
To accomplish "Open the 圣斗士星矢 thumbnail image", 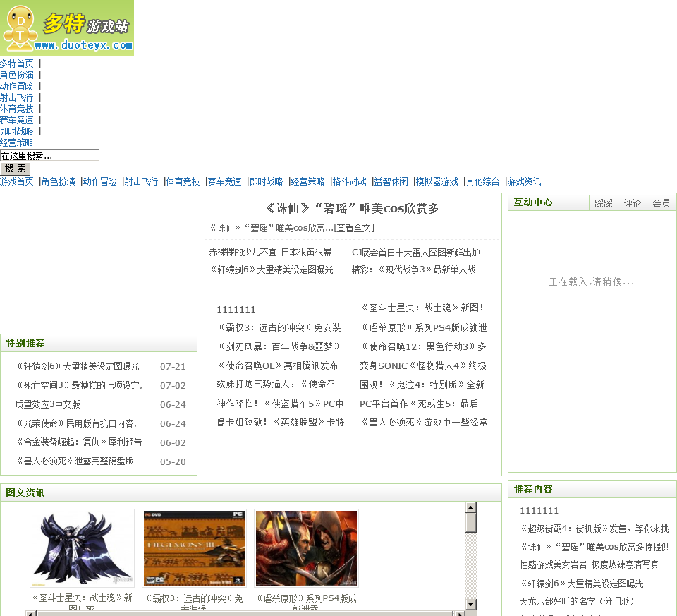I will [82, 548].
